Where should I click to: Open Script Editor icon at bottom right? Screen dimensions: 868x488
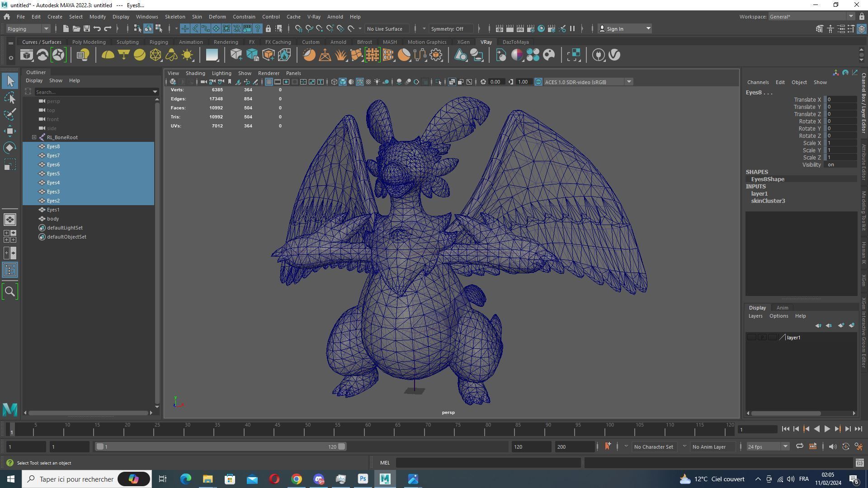pos(859,463)
